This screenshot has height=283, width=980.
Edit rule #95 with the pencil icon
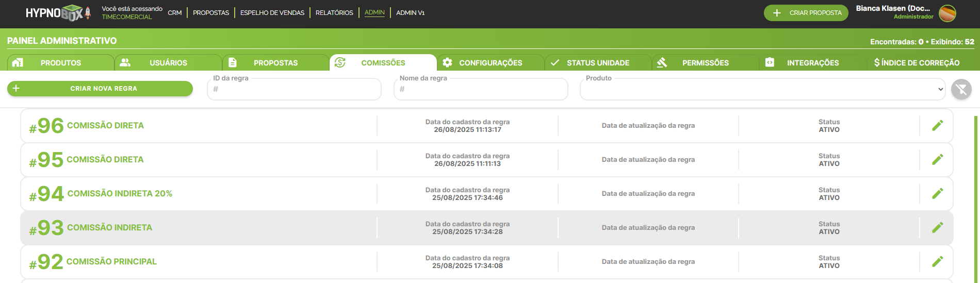pos(938,159)
